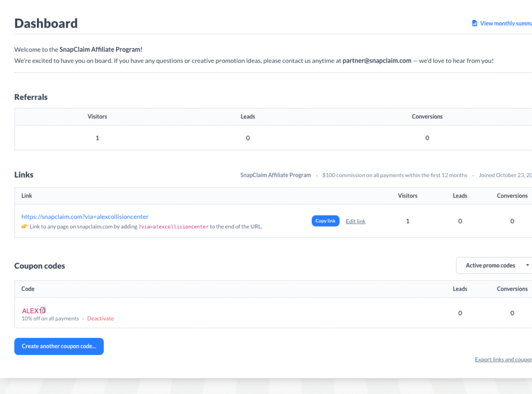Open Export links and coupons
The image size is (532, 394).
pos(503,360)
